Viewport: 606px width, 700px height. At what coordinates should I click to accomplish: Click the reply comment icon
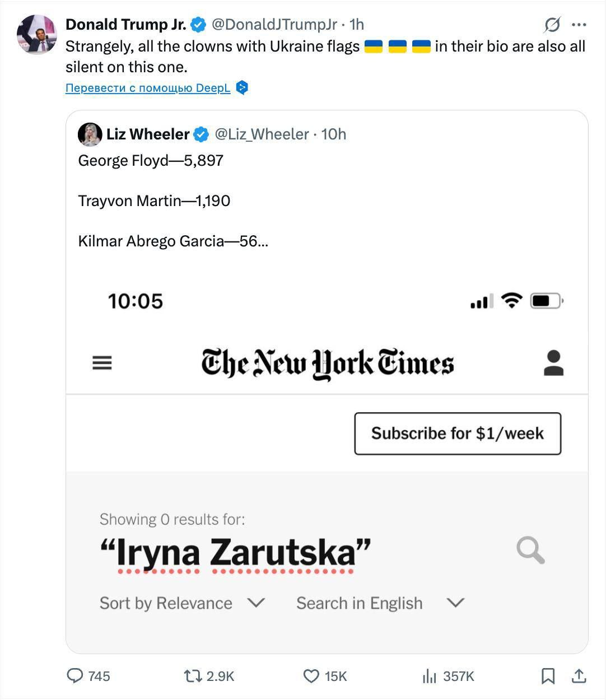75,676
